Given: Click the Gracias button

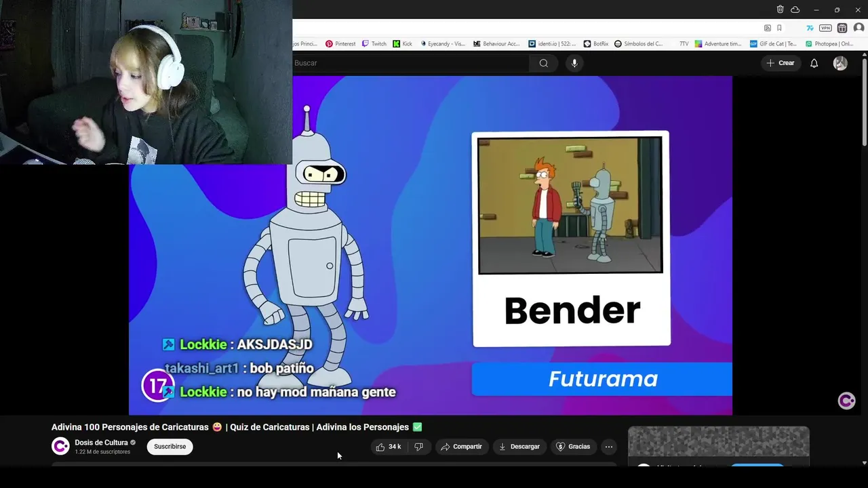Looking at the screenshot, I should click(x=573, y=447).
